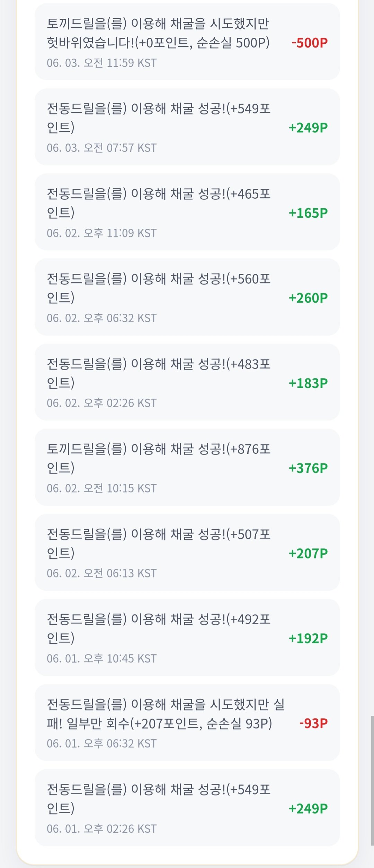Open the 토끼드릴 failed mining entry at 11:59
Viewport: 374px width, 868px height.
click(x=187, y=42)
